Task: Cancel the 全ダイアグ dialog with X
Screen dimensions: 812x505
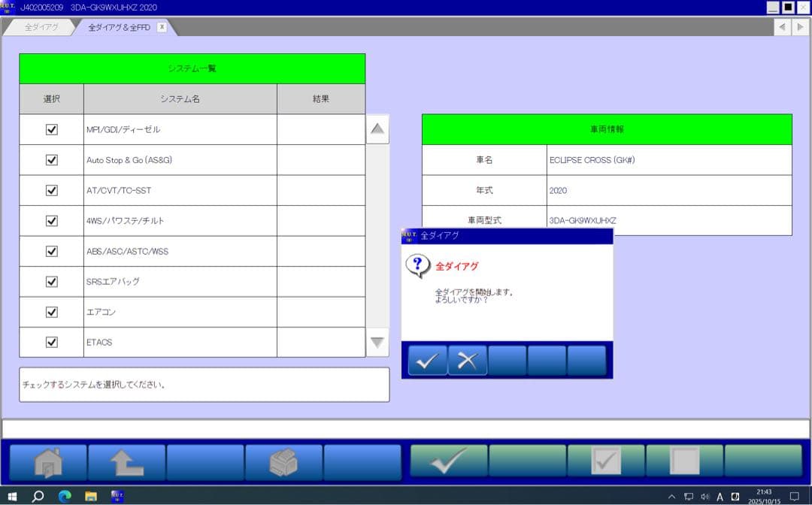Action: pos(467,361)
